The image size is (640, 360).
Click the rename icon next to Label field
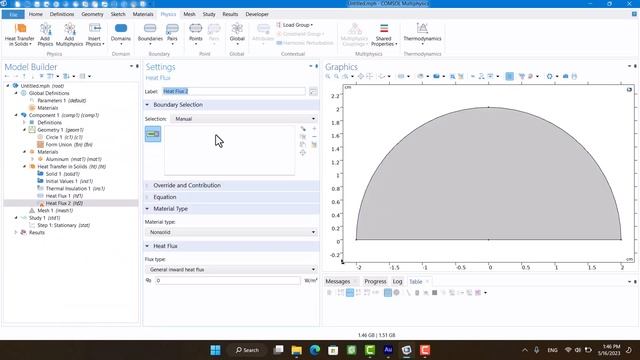click(x=313, y=91)
